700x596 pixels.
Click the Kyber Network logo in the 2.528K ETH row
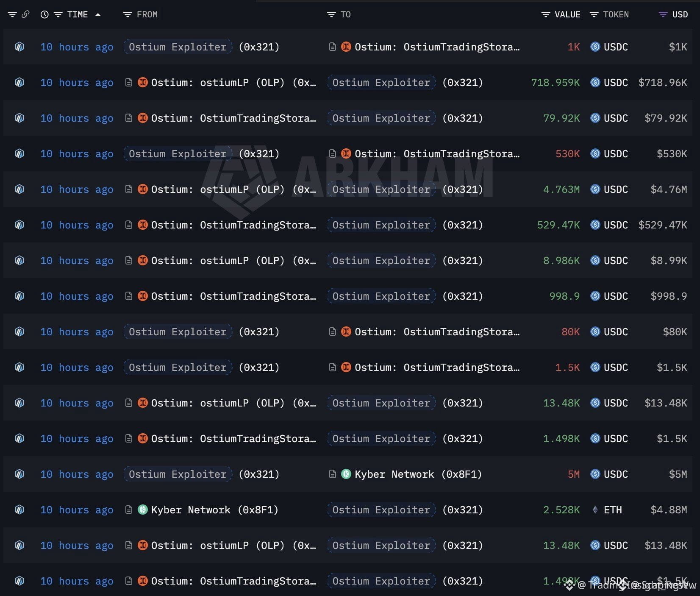(143, 510)
